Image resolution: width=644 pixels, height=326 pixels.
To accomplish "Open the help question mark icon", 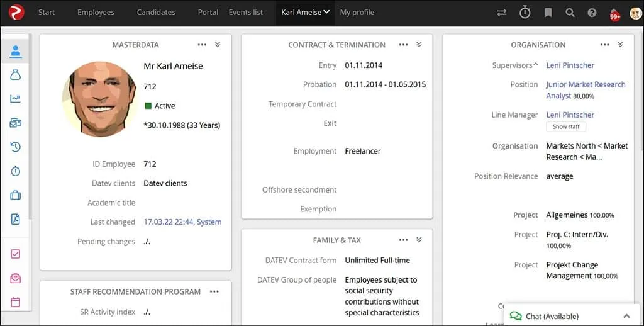I will (592, 13).
